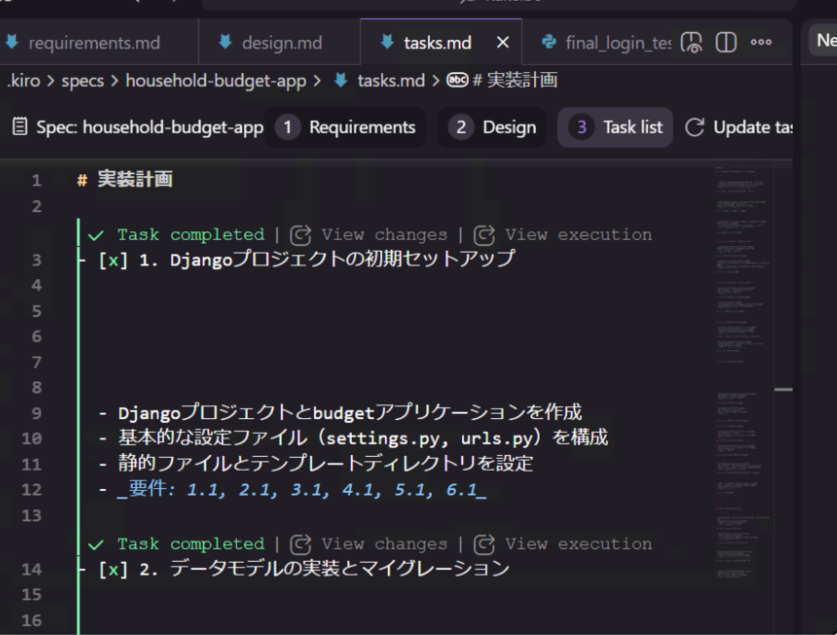Click line number 12 in the gutter
This screenshot has width=837, height=635.
[31, 490]
